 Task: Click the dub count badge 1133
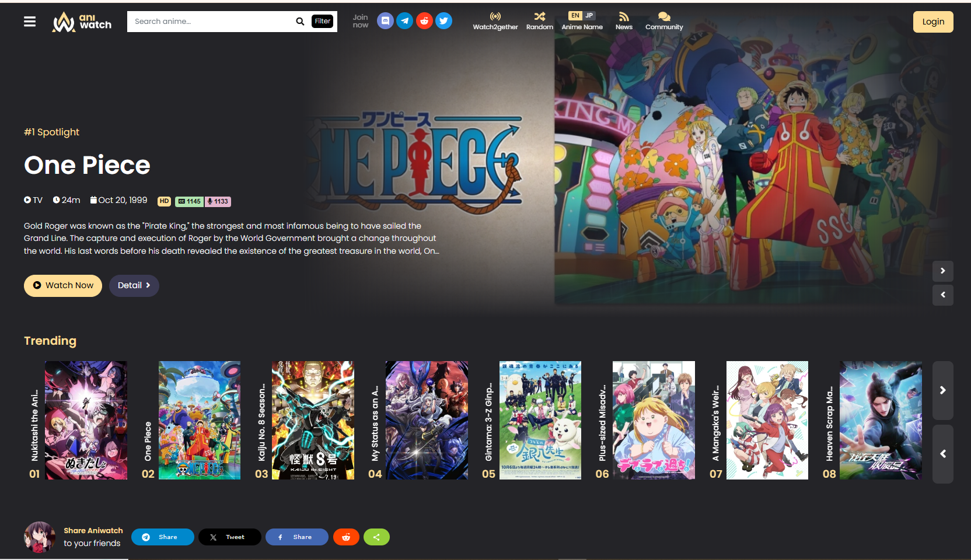pyautogui.click(x=218, y=201)
